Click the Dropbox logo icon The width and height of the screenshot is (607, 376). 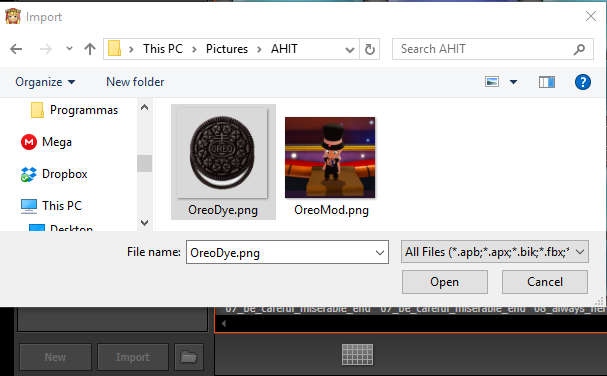click(x=29, y=174)
